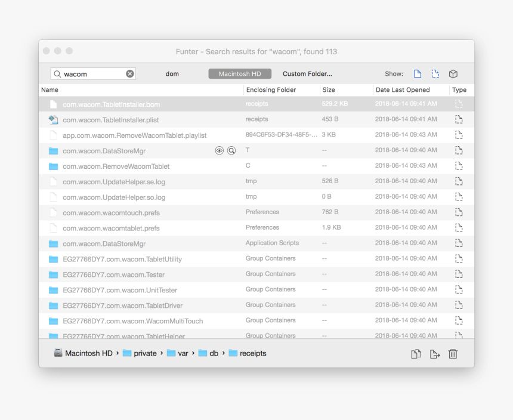The height and width of the screenshot is (420, 513).
Task: Click folder icon of com.wacom.RemoveWacomTablet
Action: pos(53,166)
